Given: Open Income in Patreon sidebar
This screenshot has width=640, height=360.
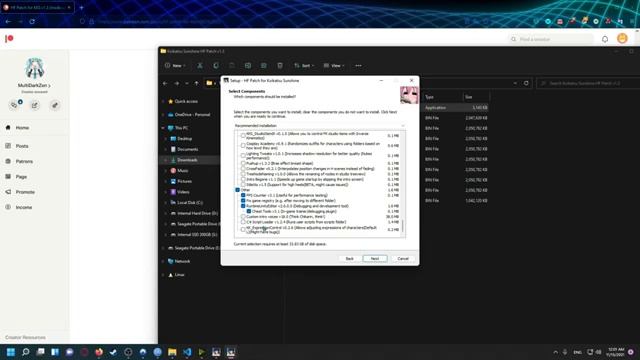Looking at the screenshot, I should [24, 207].
